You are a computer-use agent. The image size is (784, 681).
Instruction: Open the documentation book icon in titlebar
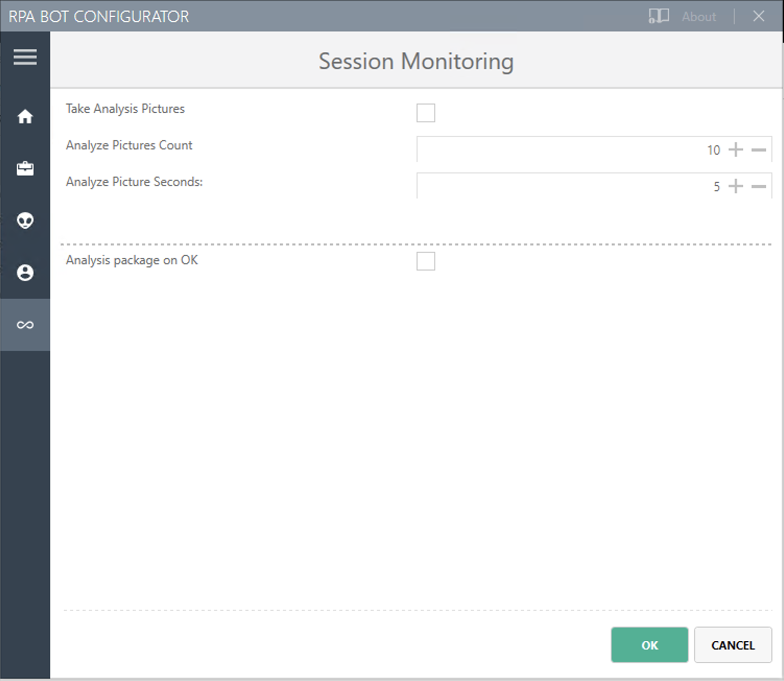tap(659, 16)
